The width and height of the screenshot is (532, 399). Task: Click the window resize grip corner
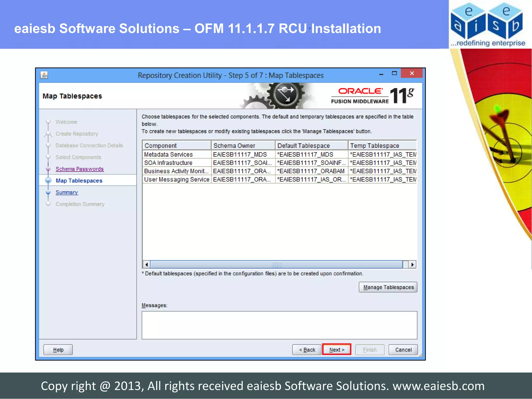click(x=420, y=355)
